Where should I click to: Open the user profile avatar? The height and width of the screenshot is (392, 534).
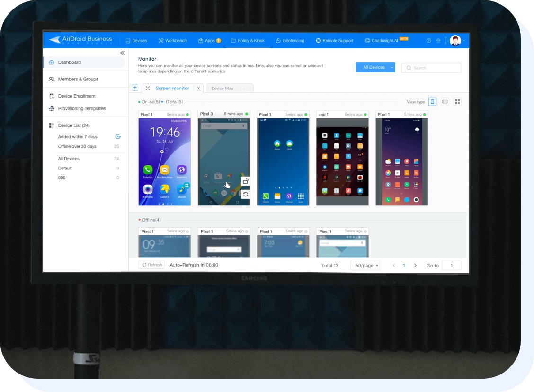coord(455,41)
